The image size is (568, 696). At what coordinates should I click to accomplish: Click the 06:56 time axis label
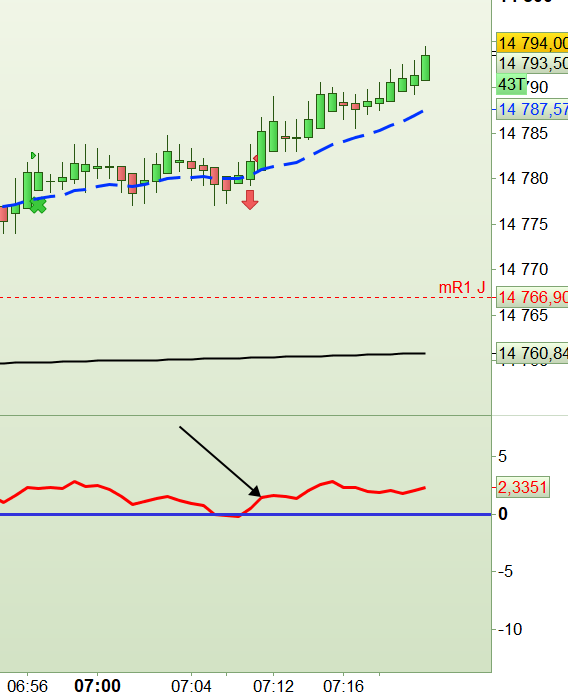click(28, 686)
